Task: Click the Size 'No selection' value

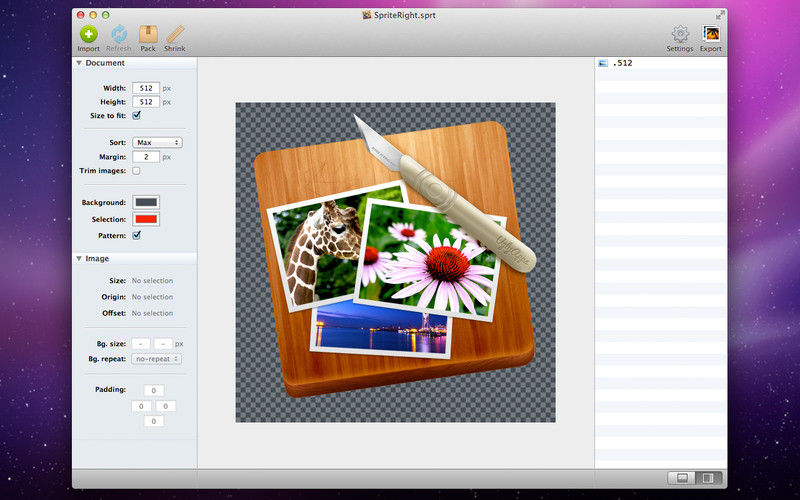Action: tap(152, 281)
